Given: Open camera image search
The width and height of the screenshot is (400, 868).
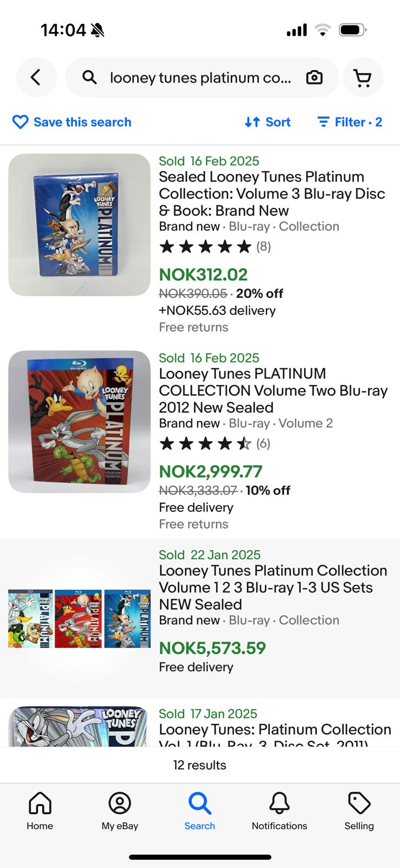Looking at the screenshot, I should (314, 78).
